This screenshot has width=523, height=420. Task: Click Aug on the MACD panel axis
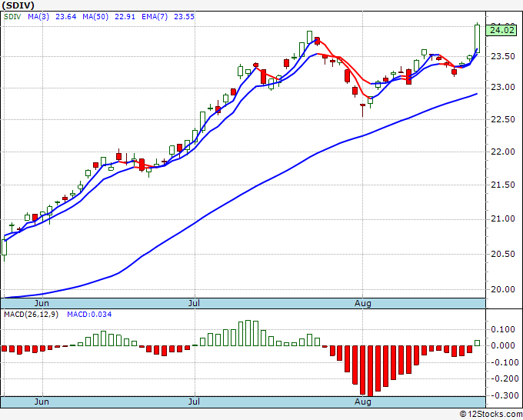point(362,402)
